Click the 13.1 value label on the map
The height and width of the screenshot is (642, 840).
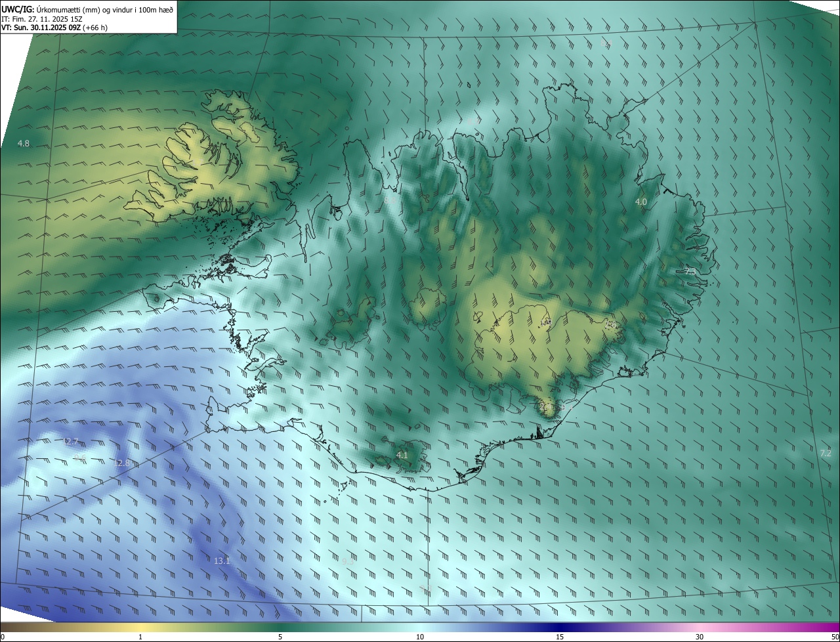click(x=222, y=561)
